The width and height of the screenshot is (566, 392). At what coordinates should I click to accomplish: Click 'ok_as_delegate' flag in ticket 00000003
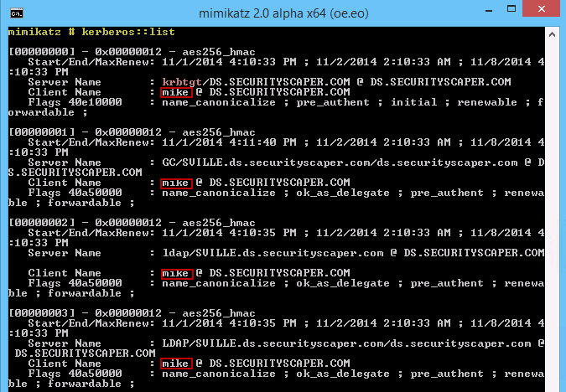[343, 374]
